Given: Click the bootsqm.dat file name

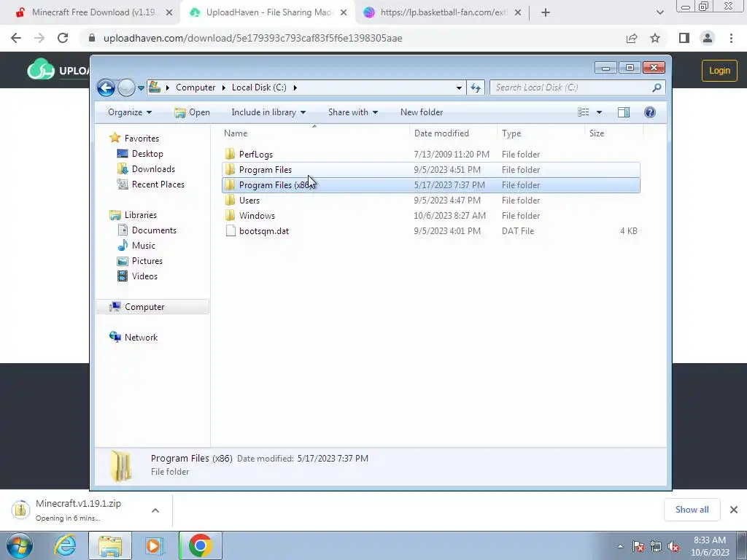Looking at the screenshot, I should coord(264,231).
